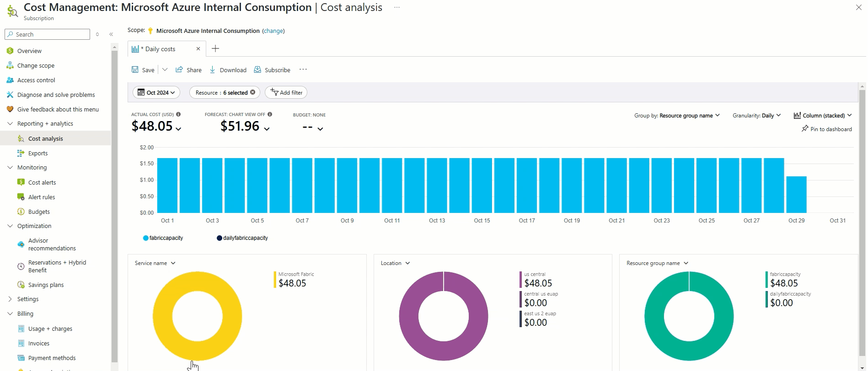Expand the $51.96 forecast chevron
Image resolution: width=868 pixels, height=371 pixels.
click(267, 129)
